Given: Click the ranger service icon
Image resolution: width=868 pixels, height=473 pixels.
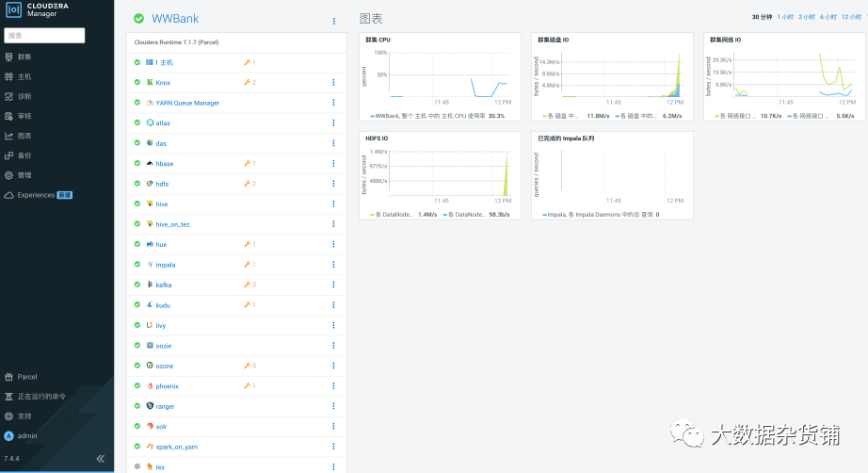Looking at the screenshot, I should [150, 406].
